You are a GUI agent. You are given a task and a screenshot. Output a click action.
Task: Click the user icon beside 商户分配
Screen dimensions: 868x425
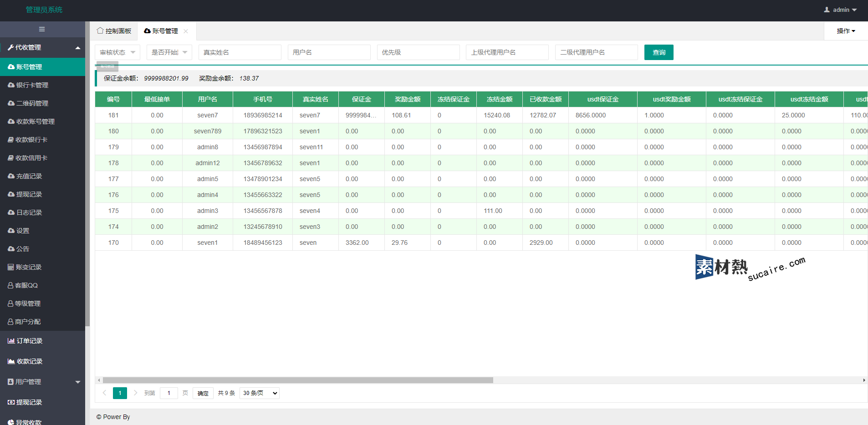click(x=10, y=322)
